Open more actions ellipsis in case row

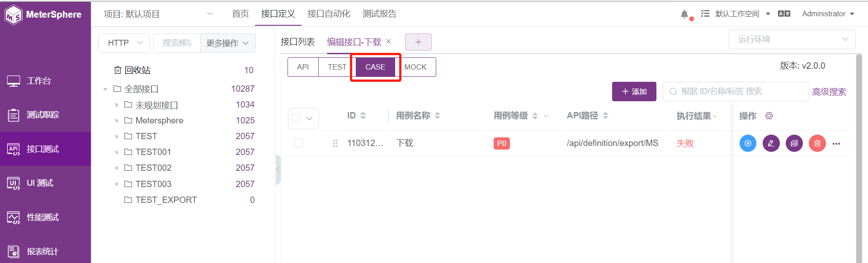[836, 144]
